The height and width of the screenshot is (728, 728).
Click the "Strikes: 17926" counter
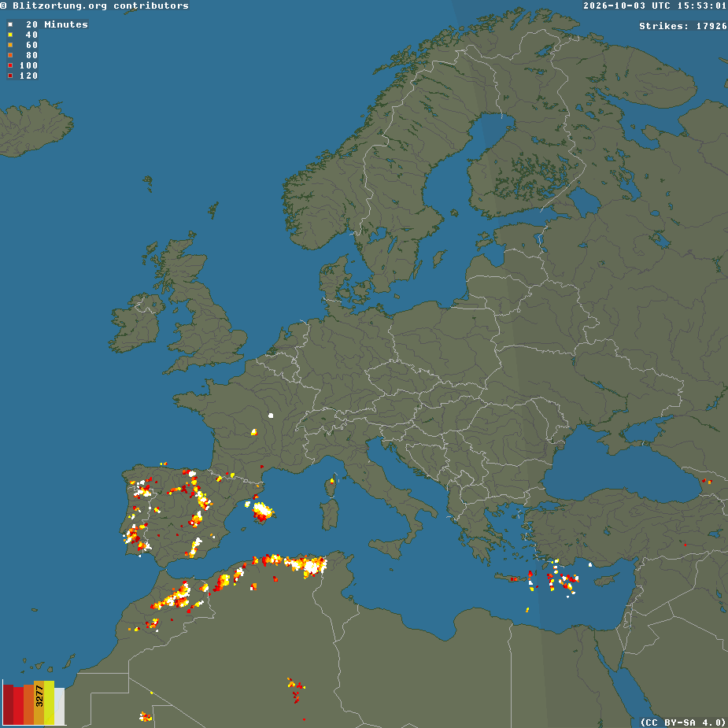pyautogui.click(x=683, y=27)
